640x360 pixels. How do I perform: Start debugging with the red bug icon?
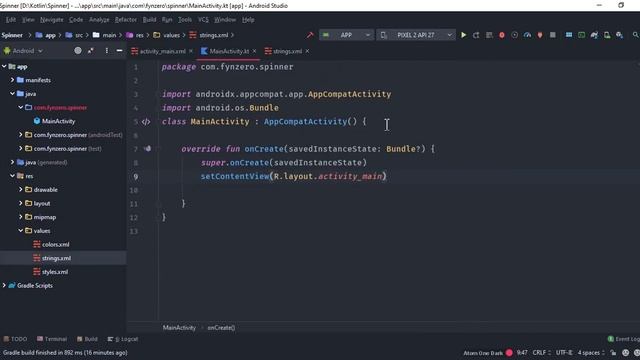(x=502, y=35)
